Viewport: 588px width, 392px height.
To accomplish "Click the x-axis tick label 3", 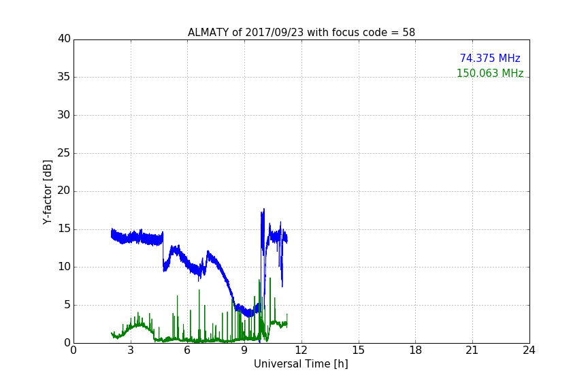I will tap(131, 350).
